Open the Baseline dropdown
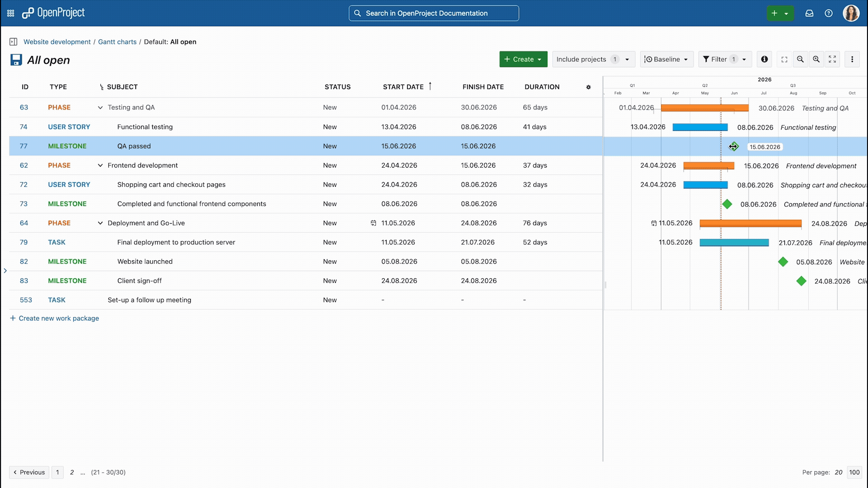 click(666, 59)
